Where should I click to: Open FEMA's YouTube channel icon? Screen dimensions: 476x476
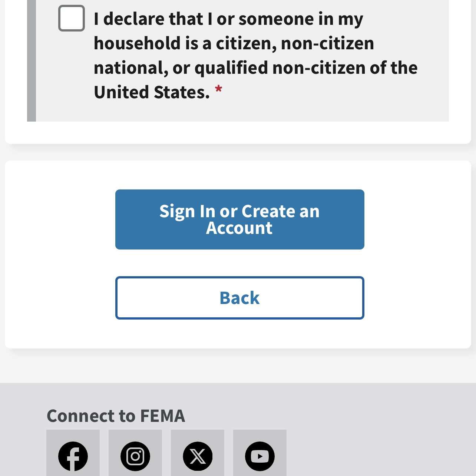click(x=260, y=456)
